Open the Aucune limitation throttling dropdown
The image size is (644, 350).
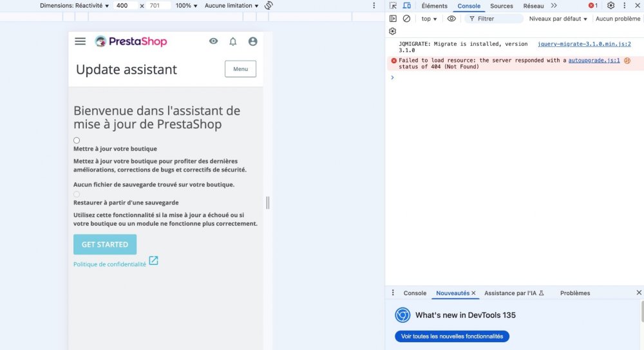pos(231,6)
